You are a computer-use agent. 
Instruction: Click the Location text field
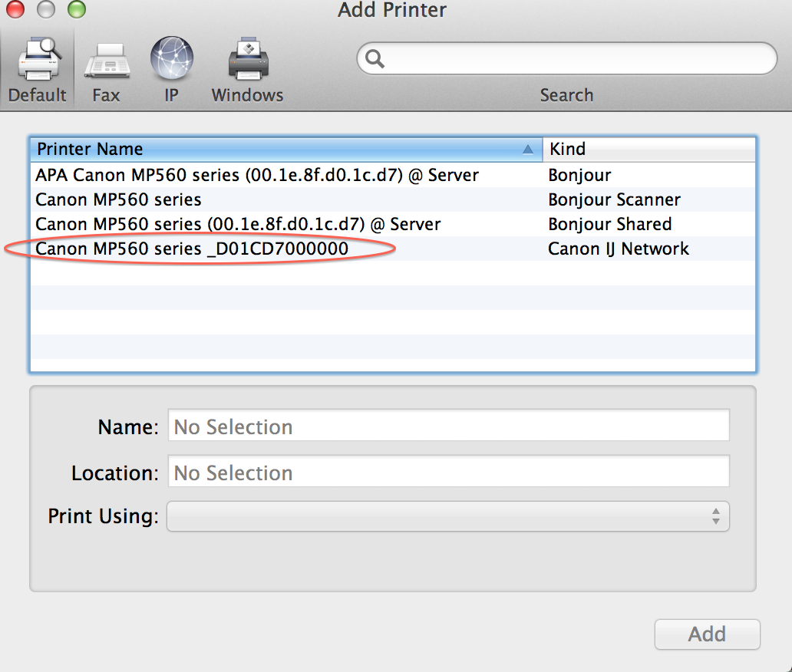pos(448,471)
